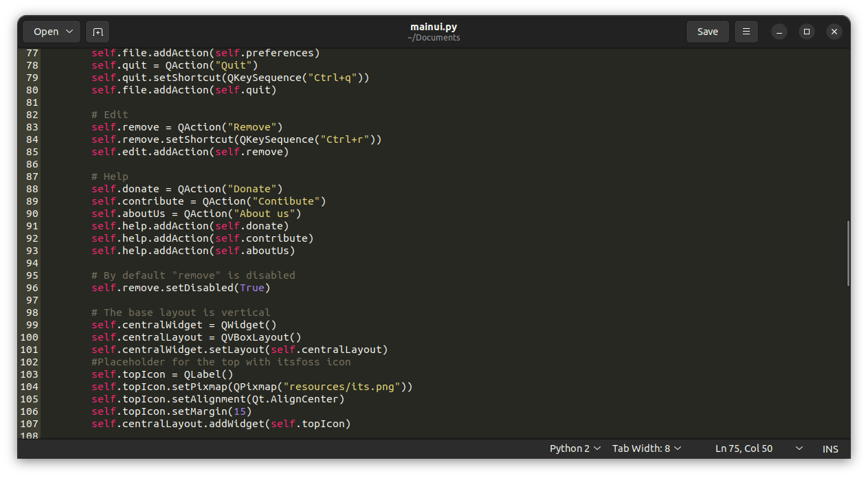This screenshot has height=478, width=868.
Task: Click the margin value 15 in setMargin
Action: [x=239, y=411]
